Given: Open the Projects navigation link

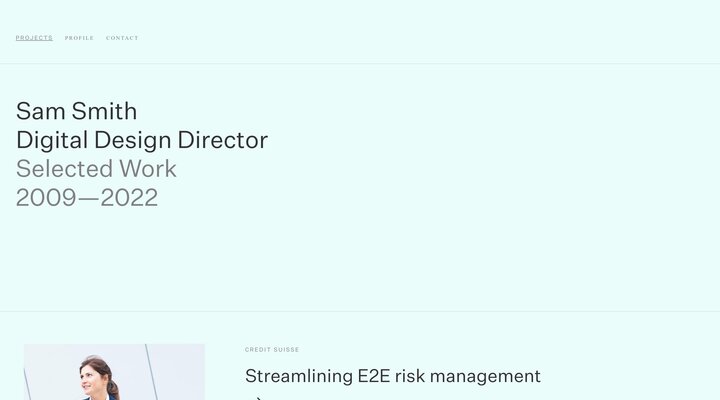Looking at the screenshot, I should coord(34,38).
